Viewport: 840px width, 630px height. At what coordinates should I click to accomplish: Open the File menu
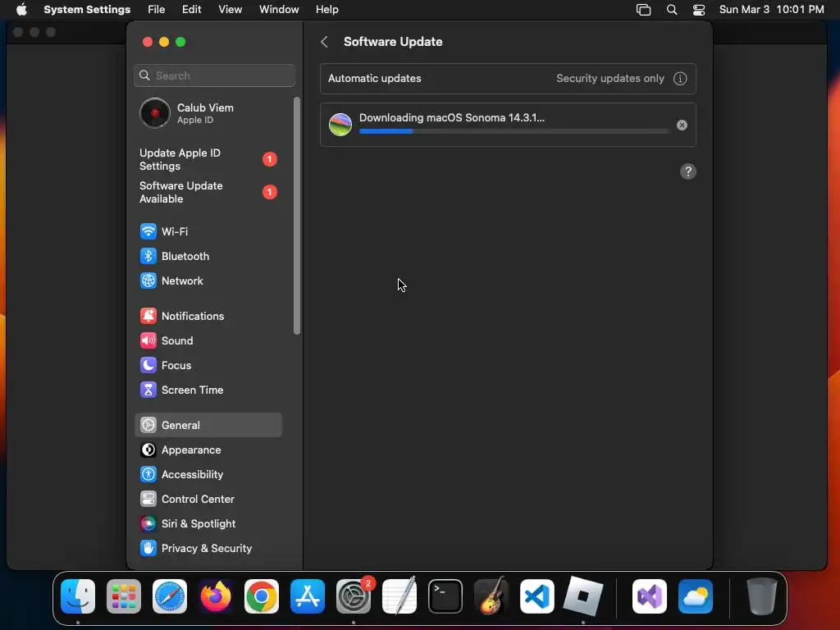pos(156,10)
